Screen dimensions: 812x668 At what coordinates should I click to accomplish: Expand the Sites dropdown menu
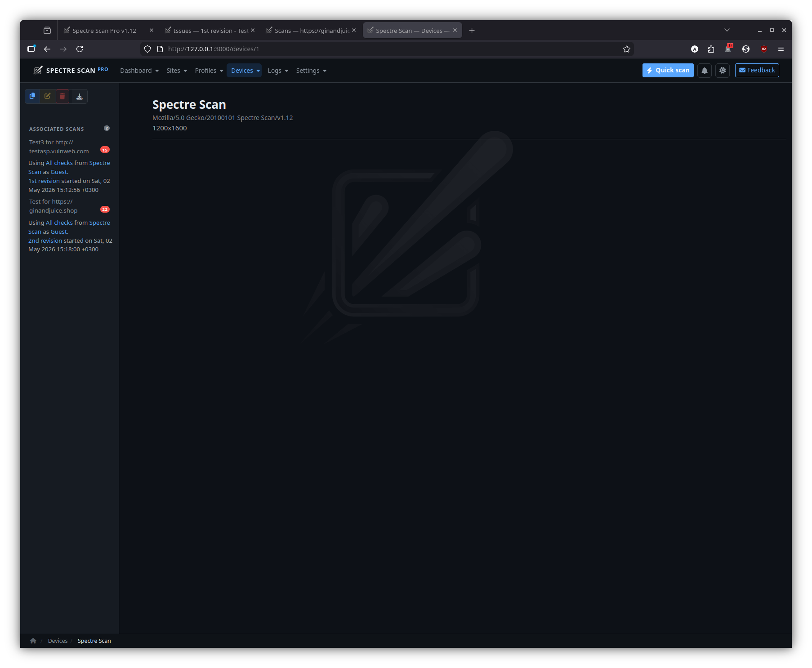[177, 71]
